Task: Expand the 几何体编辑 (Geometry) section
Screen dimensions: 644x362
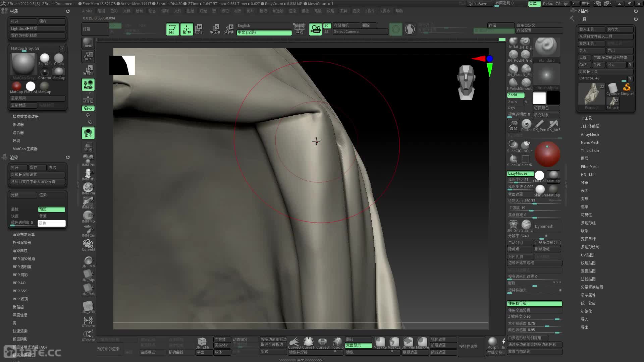Action: 590,126
